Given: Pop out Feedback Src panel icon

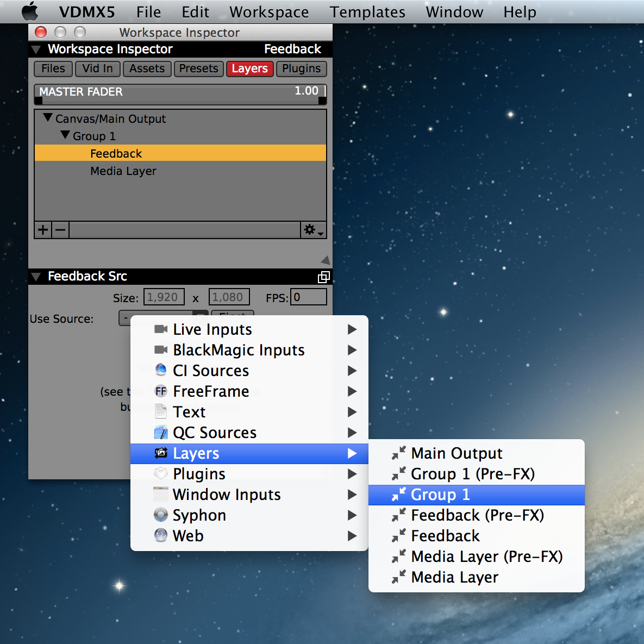Looking at the screenshot, I should click(324, 277).
